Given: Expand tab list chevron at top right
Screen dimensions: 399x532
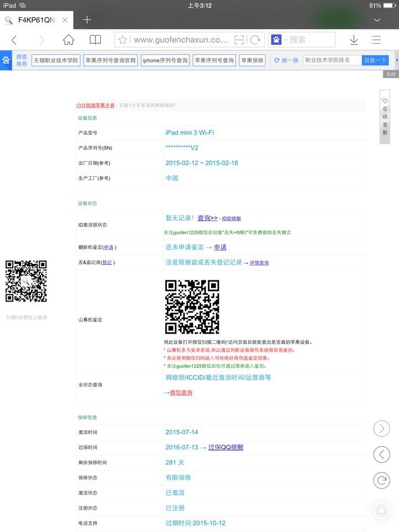Looking at the screenshot, I should point(377,20).
